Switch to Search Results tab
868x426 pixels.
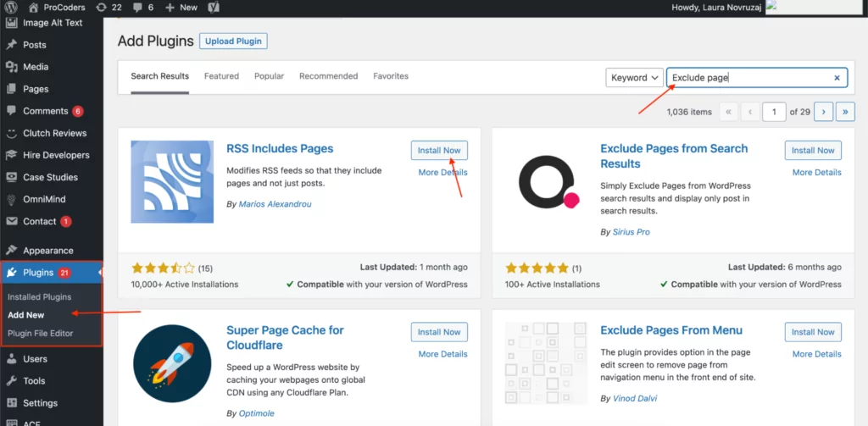click(160, 76)
